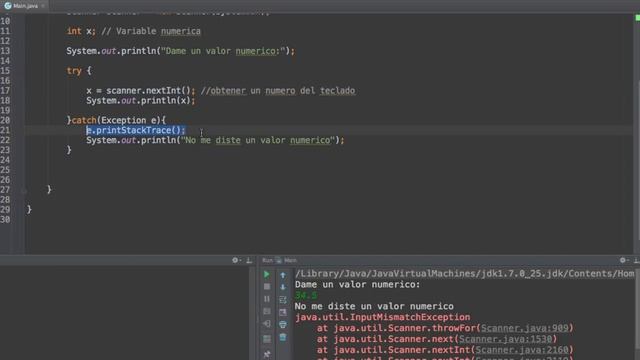Screen dimensions: 640x360
Task: Click the 'try {' line in editor
Action: pyautogui.click(x=79, y=71)
